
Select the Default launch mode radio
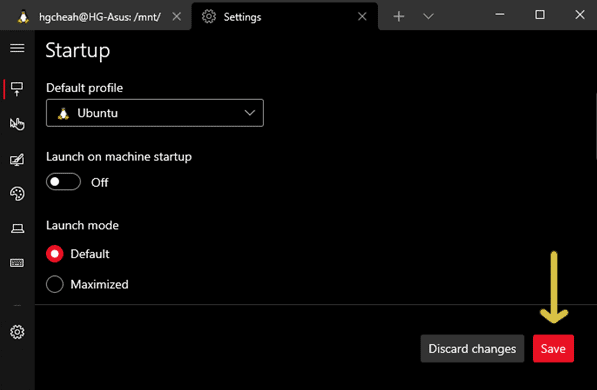pyautogui.click(x=55, y=254)
